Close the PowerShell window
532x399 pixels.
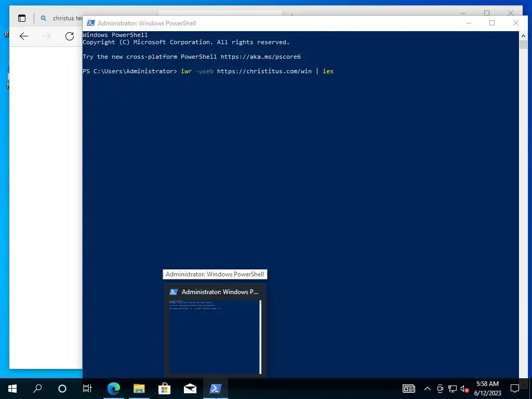516,23
